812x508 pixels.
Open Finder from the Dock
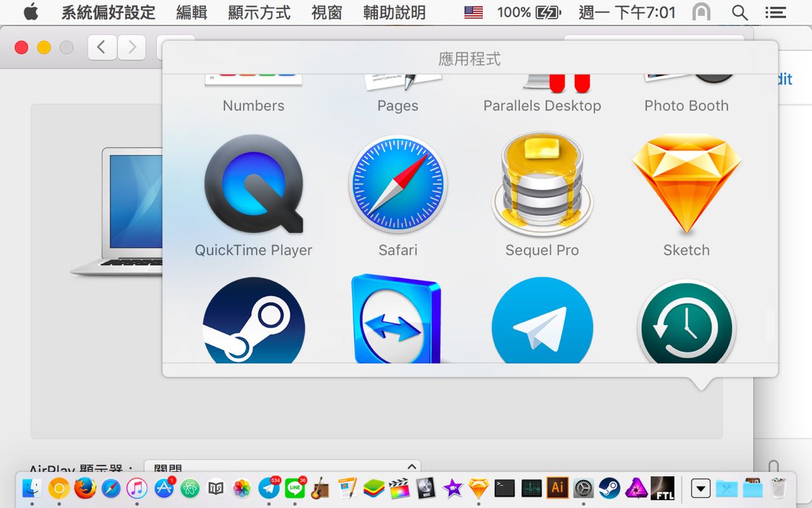tap(32, 488)
